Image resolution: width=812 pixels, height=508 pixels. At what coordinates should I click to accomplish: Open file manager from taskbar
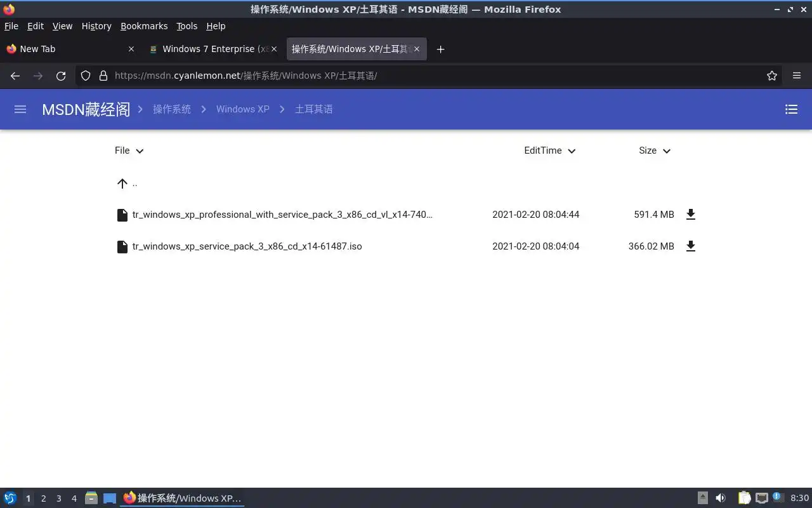pos(91,498)
